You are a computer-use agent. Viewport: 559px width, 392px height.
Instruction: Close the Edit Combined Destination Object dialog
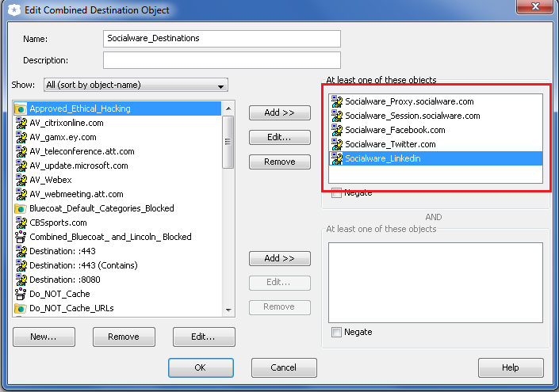point(534,6)
